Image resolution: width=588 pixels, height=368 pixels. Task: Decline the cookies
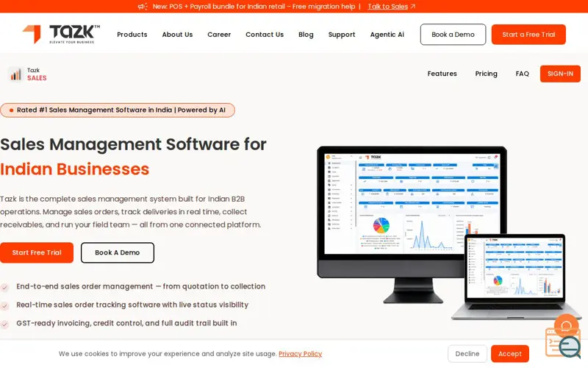tap(467, 354)
